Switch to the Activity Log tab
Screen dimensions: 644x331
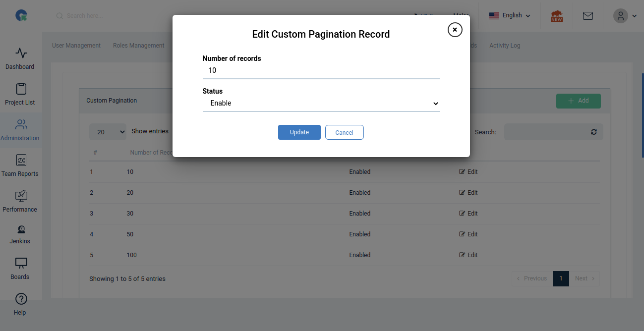click(505, 46)
